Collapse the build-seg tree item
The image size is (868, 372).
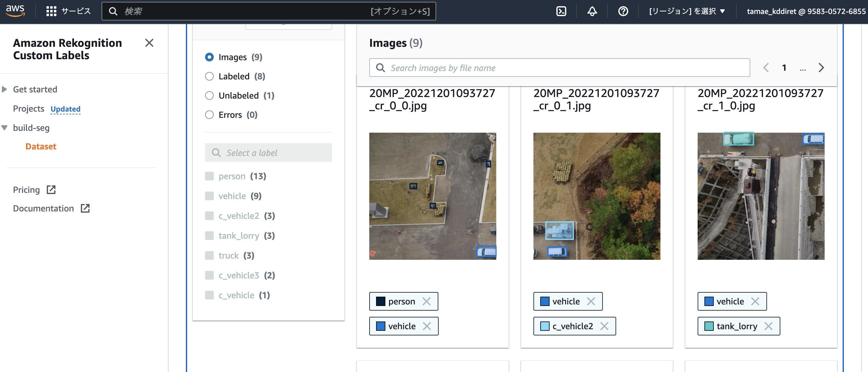pos(5,128)
